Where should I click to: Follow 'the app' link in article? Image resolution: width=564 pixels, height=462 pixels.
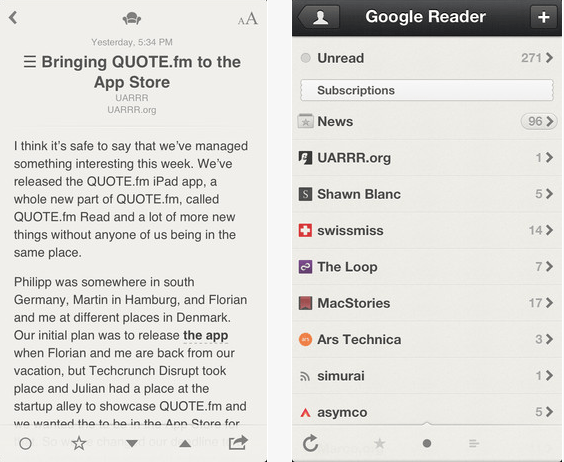pos(205,335)
